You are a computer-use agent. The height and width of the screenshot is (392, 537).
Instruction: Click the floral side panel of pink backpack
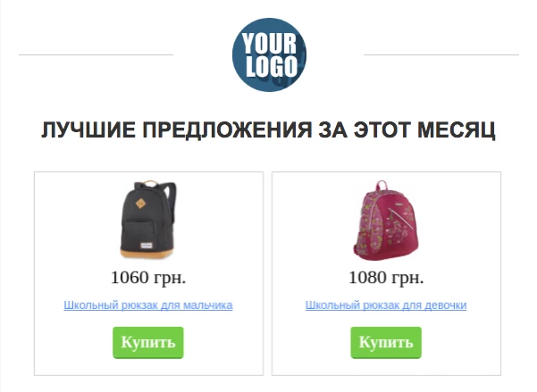point(366,222)
